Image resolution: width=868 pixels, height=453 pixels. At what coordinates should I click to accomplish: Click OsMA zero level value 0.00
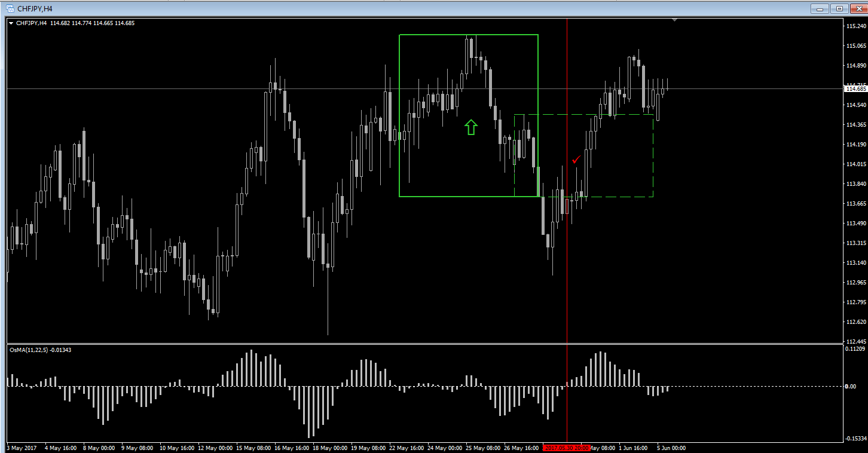coord(851,387)
